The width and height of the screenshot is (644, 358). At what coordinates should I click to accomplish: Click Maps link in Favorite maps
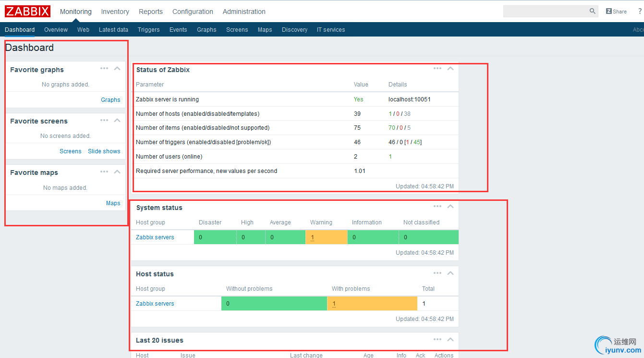tap(113, 203)
